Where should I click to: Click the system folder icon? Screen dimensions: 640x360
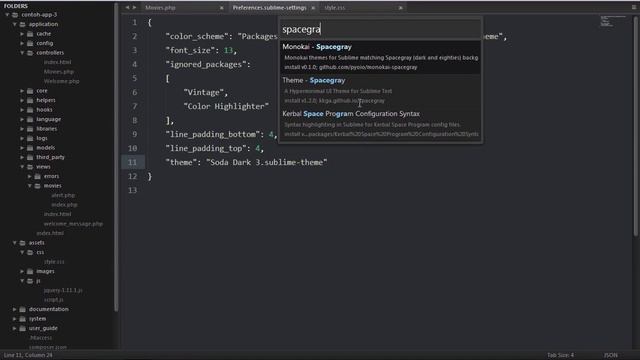(23, 319)
